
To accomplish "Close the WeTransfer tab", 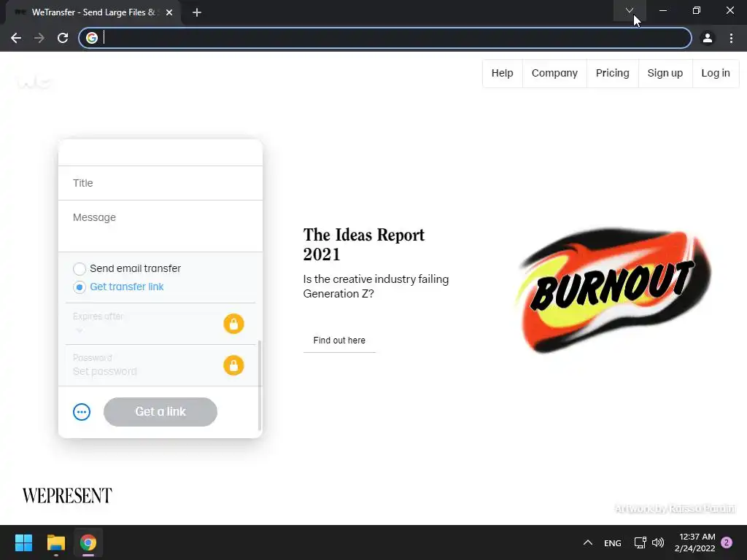I will pos(169,12).
